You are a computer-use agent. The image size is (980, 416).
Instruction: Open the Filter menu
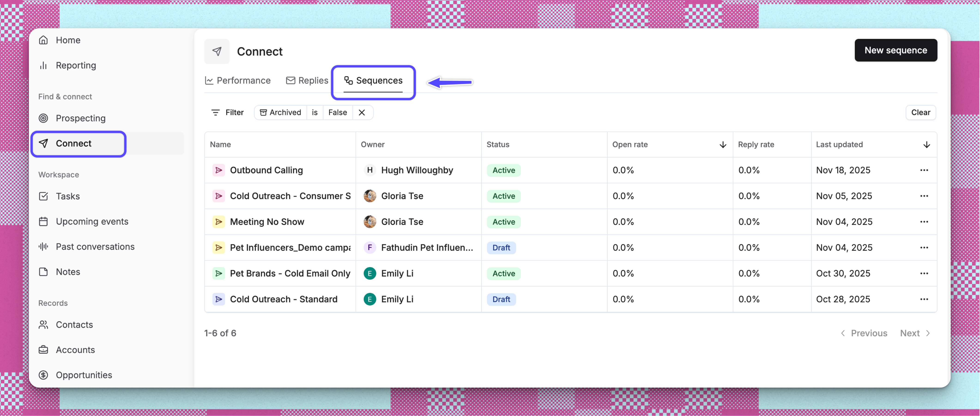pos(227,113)
